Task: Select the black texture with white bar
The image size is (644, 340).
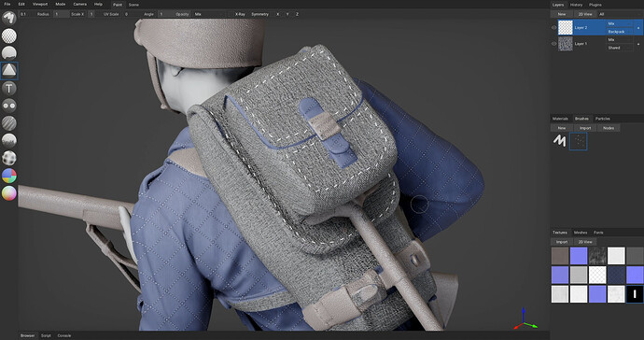Action: (x=635, y=294)
